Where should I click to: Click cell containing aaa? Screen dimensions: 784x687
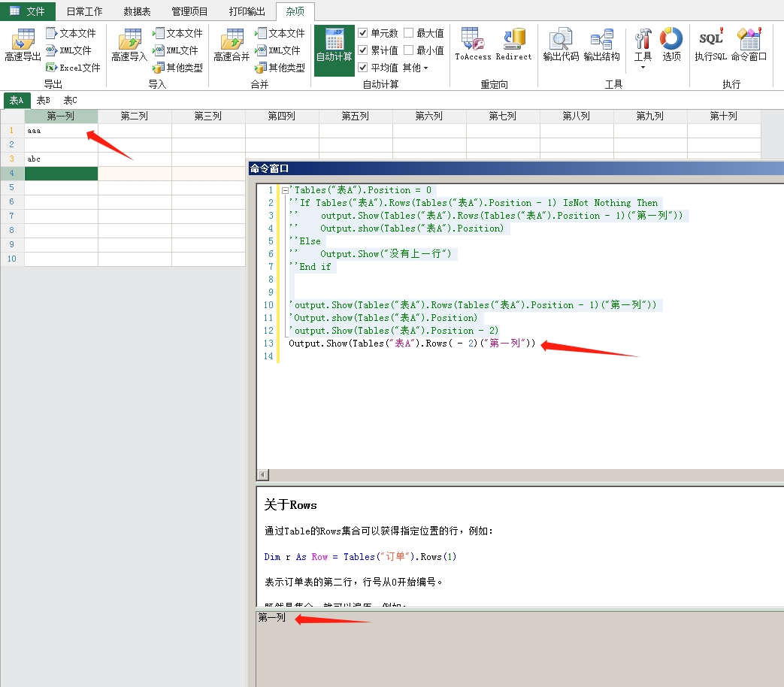tap(61, 131)
